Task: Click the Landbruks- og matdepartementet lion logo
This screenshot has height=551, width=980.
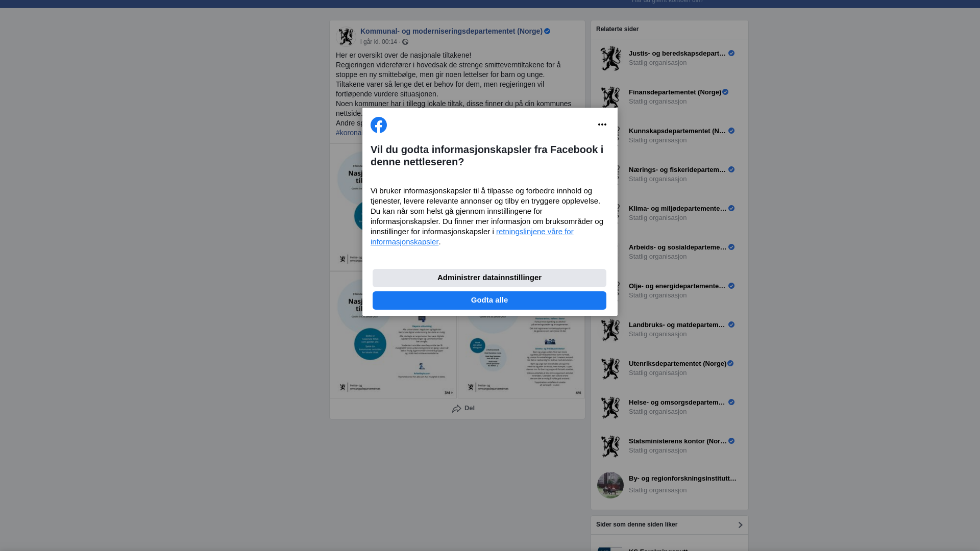Action: coord(610,330)
